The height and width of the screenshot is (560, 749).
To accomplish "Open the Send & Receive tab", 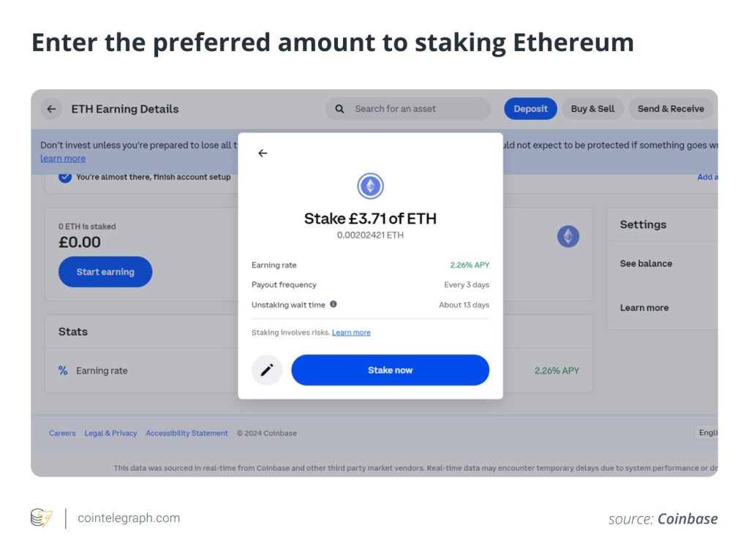I will click(x=670, y=109).
